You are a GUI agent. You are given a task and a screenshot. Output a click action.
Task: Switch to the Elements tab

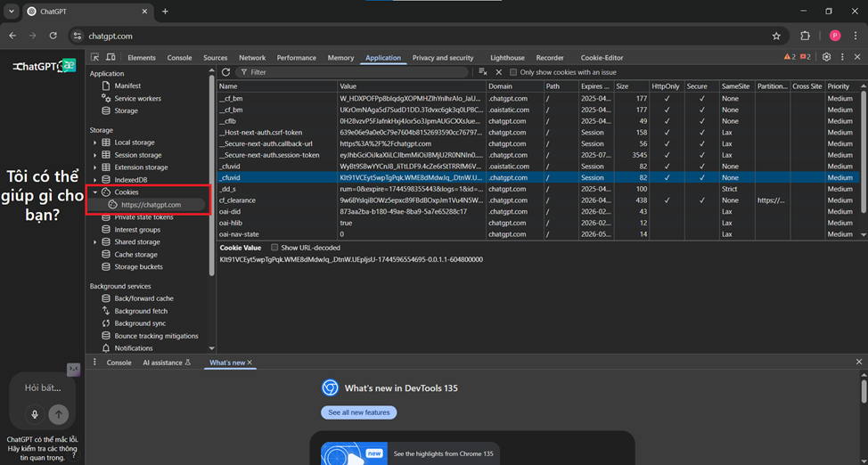142,58
